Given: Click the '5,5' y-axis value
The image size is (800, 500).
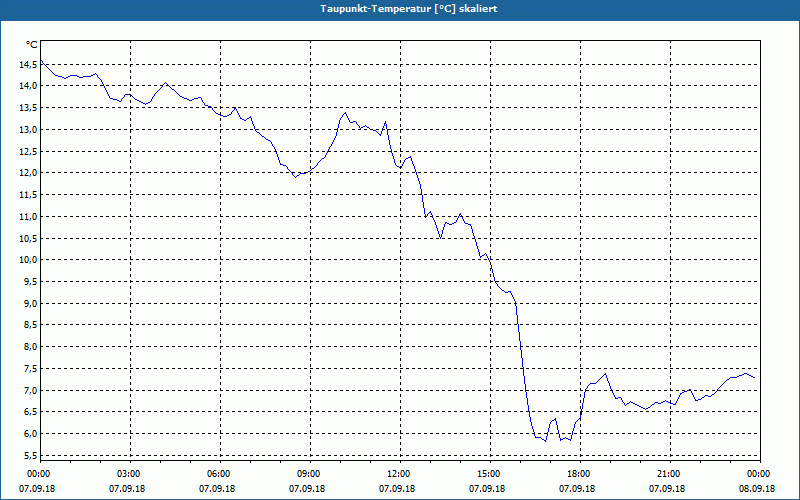Looking at the screenshot, I should (31, 456).
